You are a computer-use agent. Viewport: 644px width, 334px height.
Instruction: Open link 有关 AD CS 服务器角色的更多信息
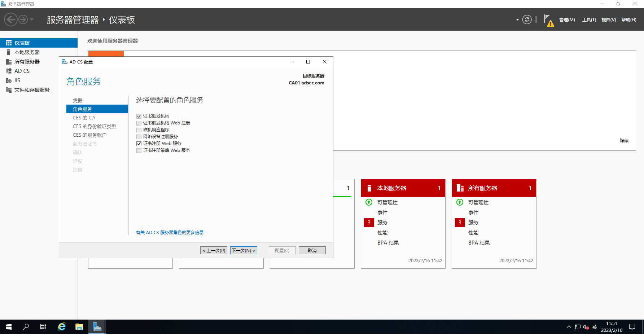click(x=170, y=233)
